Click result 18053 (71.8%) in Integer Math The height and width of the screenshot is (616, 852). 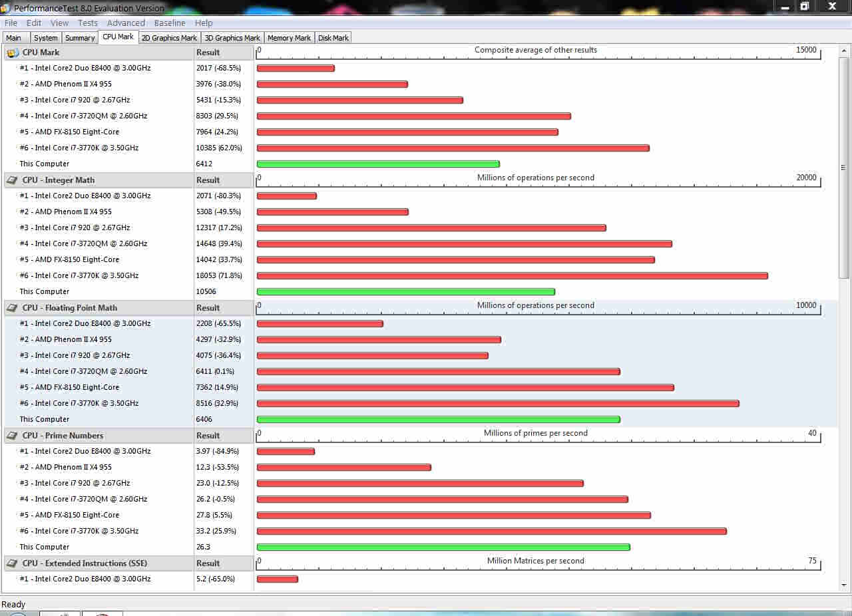218,275
